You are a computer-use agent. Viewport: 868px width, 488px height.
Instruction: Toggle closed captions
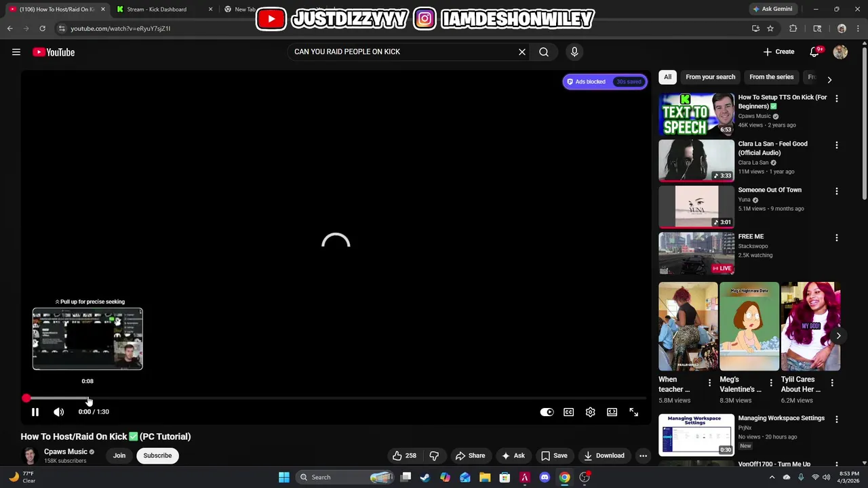coord(568,412)
